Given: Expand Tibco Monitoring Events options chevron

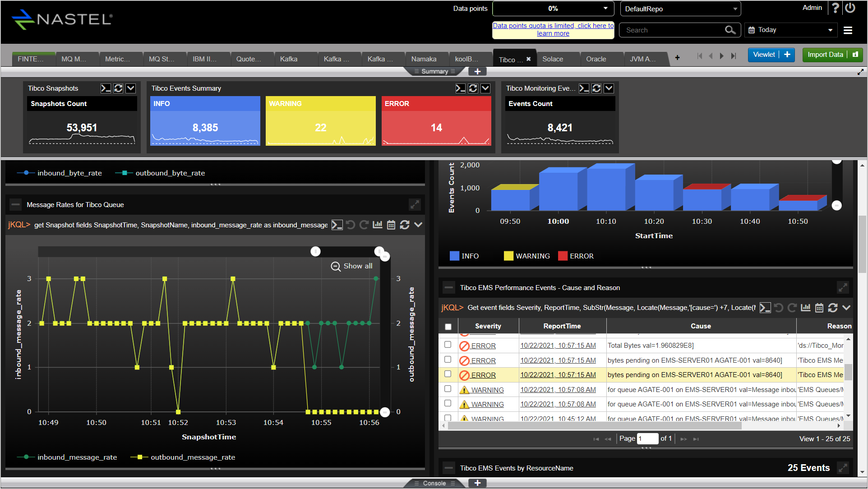Looking at the screenshot, I should [609, 88].
